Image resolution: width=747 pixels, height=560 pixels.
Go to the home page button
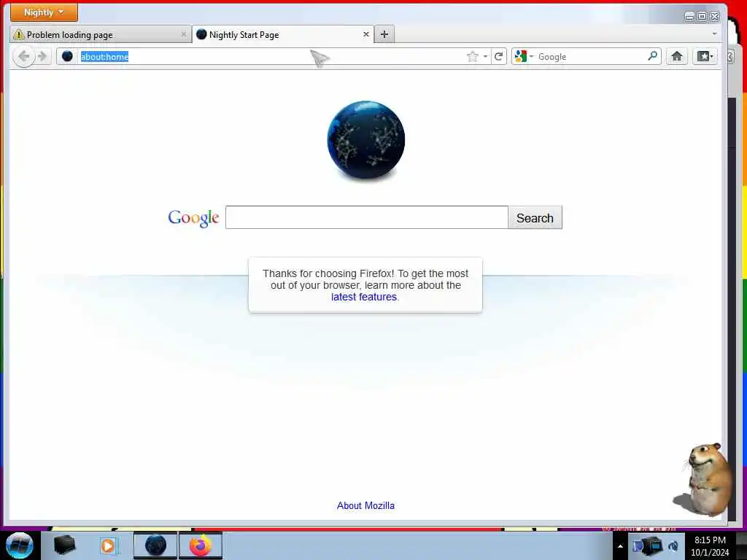676,57
